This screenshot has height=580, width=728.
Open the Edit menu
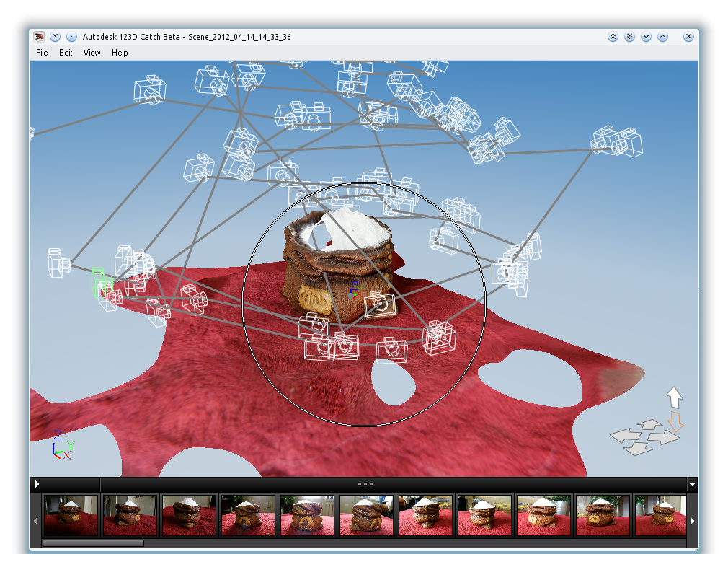click(x=66, y=53)
